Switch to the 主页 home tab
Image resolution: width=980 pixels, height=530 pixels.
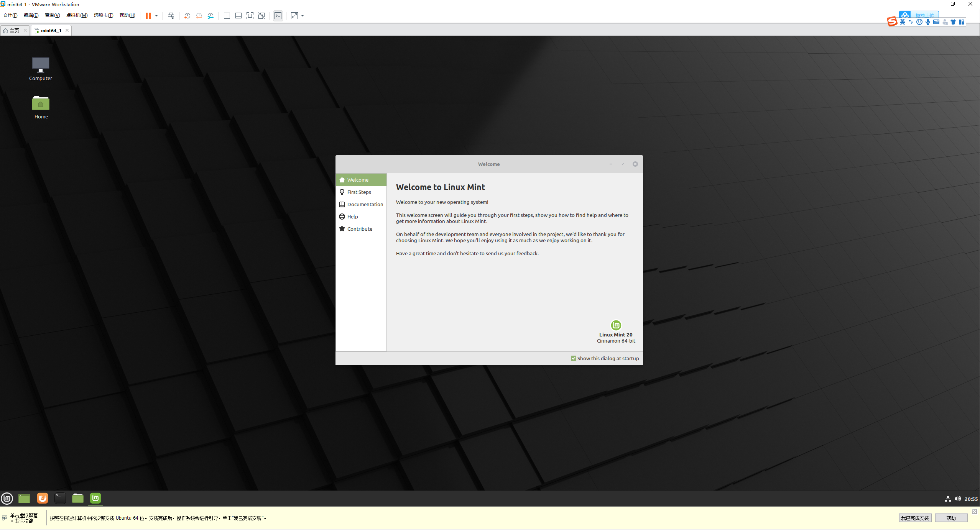coord(14,31)
